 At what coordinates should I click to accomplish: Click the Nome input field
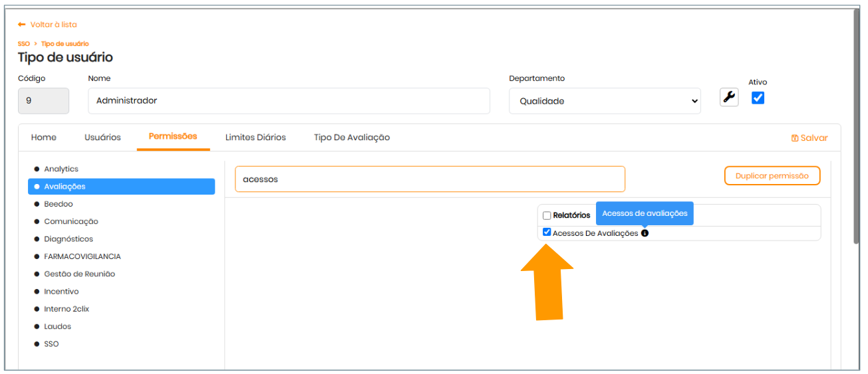point(289,101)
